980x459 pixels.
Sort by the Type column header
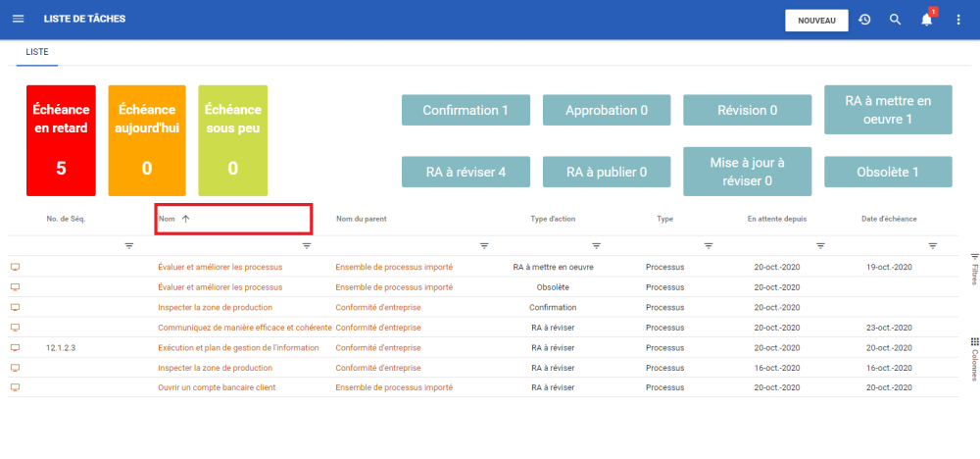coord(665,219)
